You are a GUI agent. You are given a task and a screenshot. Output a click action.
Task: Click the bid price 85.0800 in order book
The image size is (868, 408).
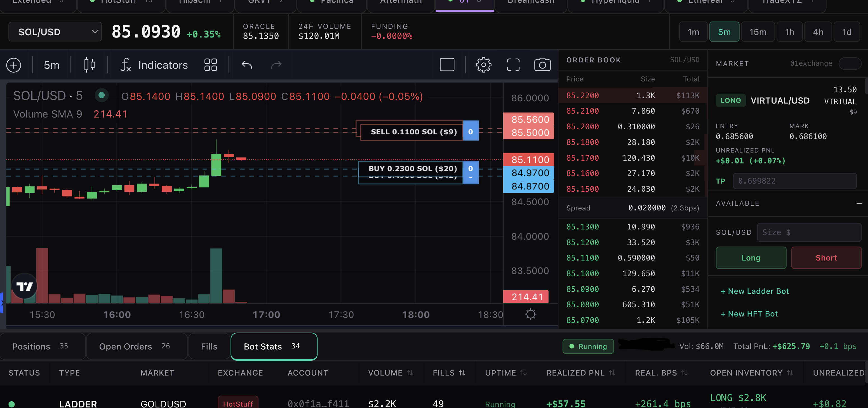(582, 304)
